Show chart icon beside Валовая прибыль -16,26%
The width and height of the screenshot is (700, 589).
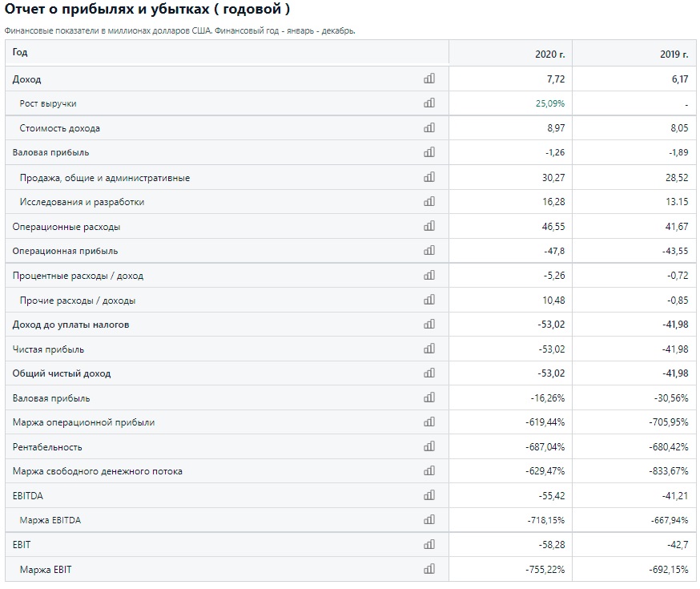(x=429, y=397)
